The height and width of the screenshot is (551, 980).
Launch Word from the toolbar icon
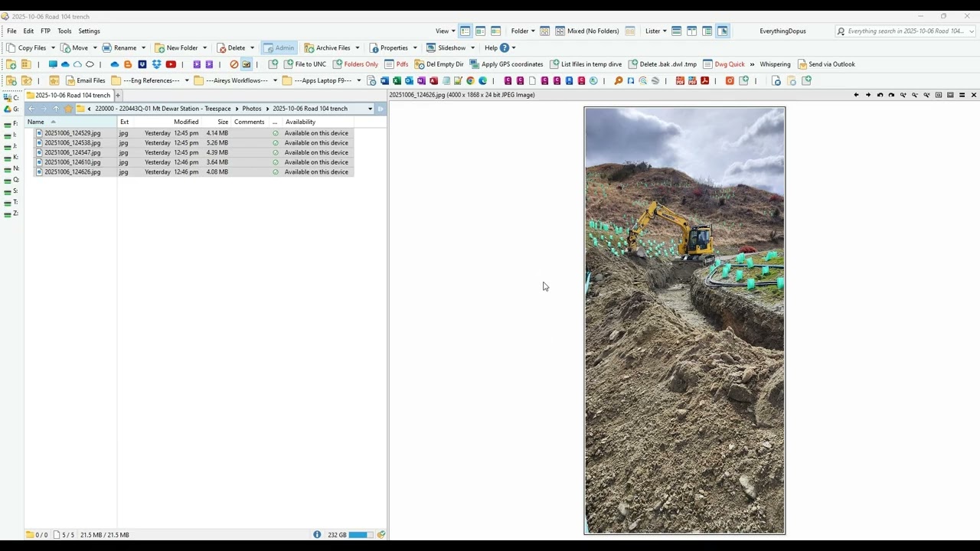(384, 80)
